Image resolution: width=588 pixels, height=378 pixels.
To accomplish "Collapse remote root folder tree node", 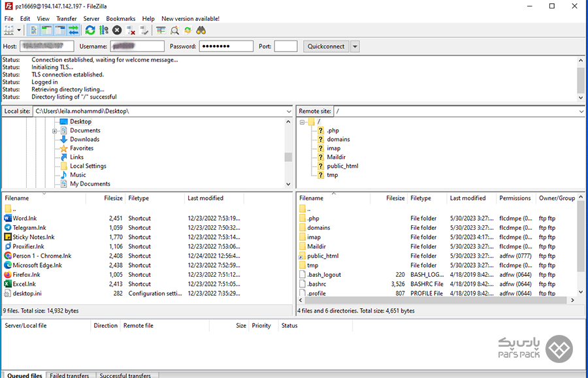I will coord(302,121).
